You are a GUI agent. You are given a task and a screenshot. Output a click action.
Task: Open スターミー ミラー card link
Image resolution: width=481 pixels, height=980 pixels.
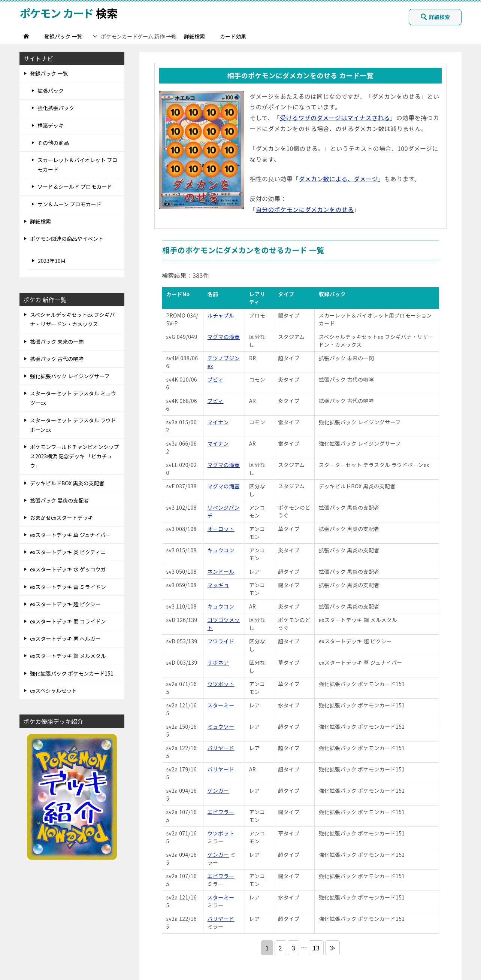[221, 898]
